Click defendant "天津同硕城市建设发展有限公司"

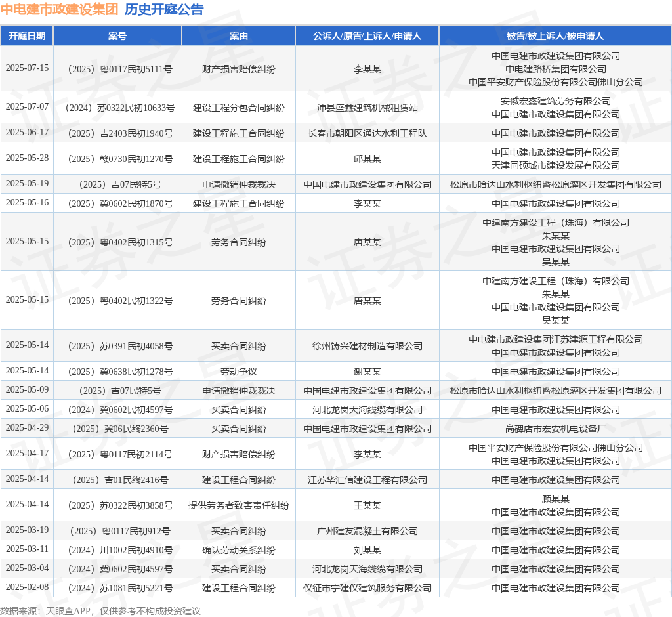tap(555, 165)
